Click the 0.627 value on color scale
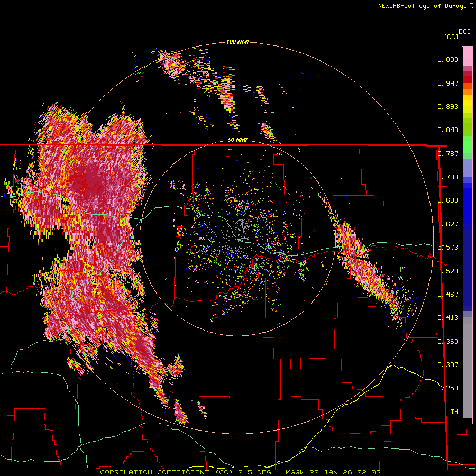This screenshot has width=476, height=476. pyautogui.click(x=448, y=224)
